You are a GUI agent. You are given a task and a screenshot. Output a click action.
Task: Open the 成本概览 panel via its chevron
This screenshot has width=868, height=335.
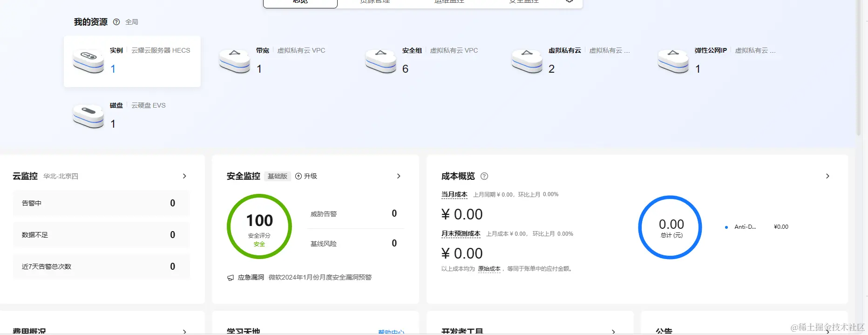pos(827,176)
